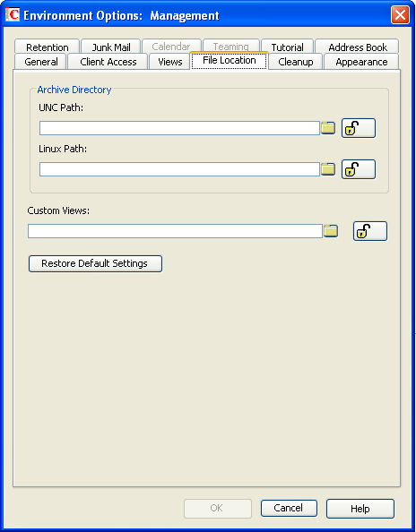Select the Cleanup tab
This screenshot has width=416, height=532.
click(x=296, y=62)
